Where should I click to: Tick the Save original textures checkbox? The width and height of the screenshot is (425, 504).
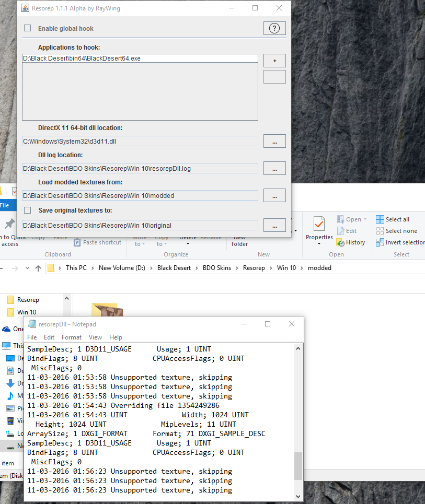[x=28, y=210]
